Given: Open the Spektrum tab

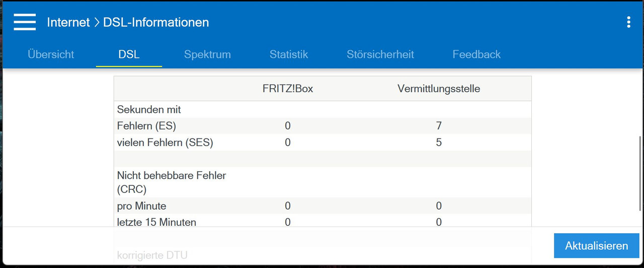Looking at the screenshot, I should 207,54.
